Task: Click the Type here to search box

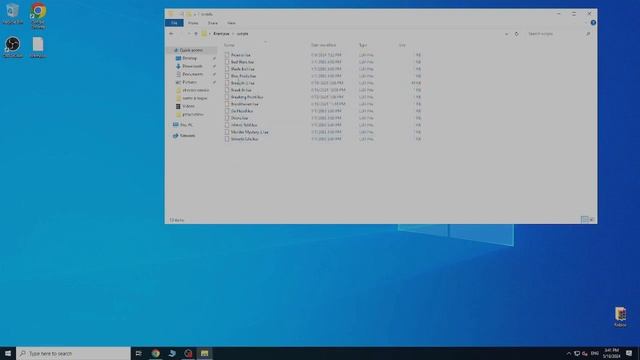Action: tap(73, 353)
